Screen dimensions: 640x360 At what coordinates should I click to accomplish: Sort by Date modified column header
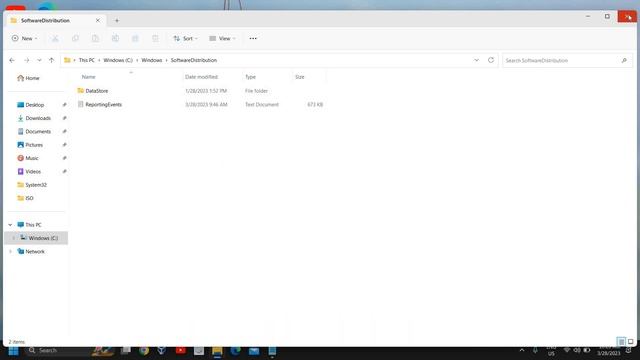(x=201, y=77)
